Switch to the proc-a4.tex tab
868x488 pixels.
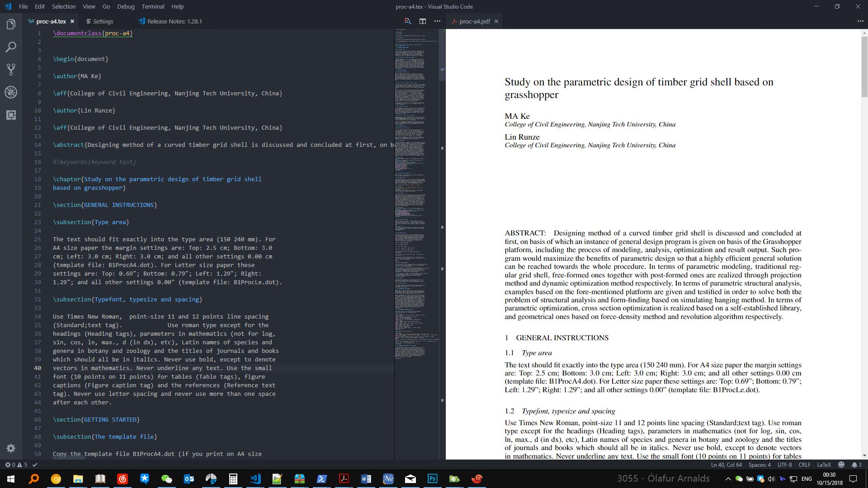[x=51, y=21]
